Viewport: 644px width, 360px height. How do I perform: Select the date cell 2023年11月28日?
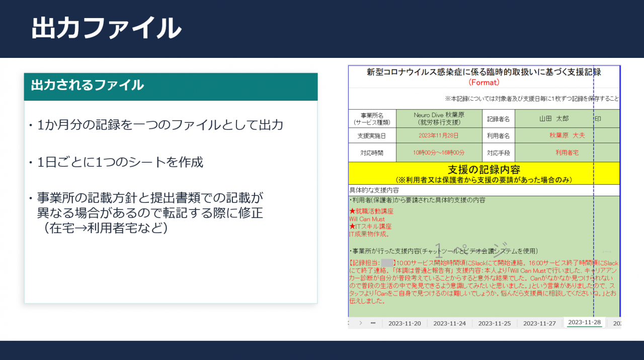click(439, 135)
